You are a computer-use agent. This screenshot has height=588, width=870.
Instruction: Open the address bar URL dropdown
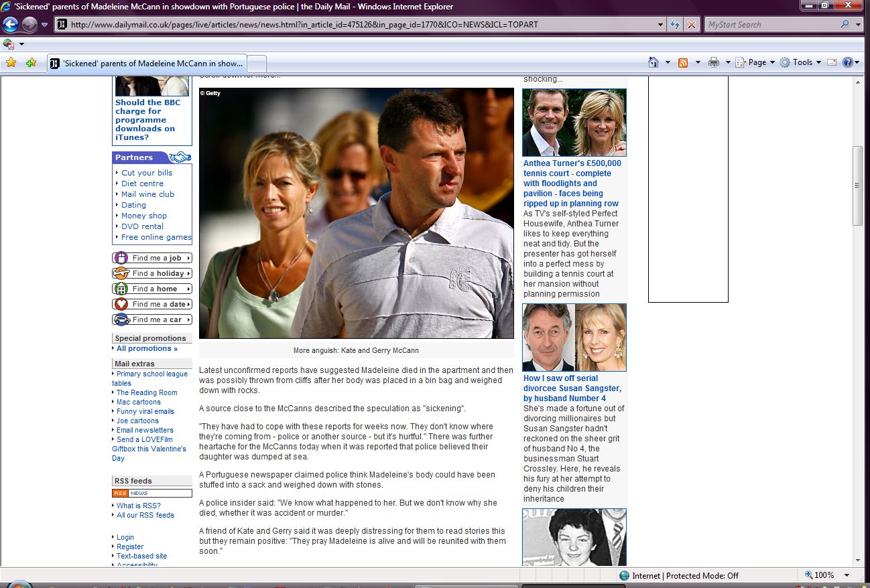[661, 25]
